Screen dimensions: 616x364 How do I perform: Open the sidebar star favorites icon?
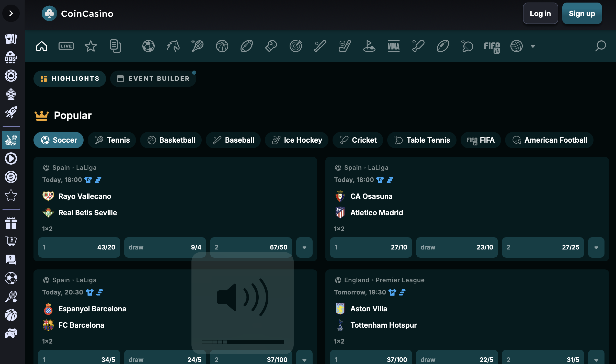(x=11, y=195)
